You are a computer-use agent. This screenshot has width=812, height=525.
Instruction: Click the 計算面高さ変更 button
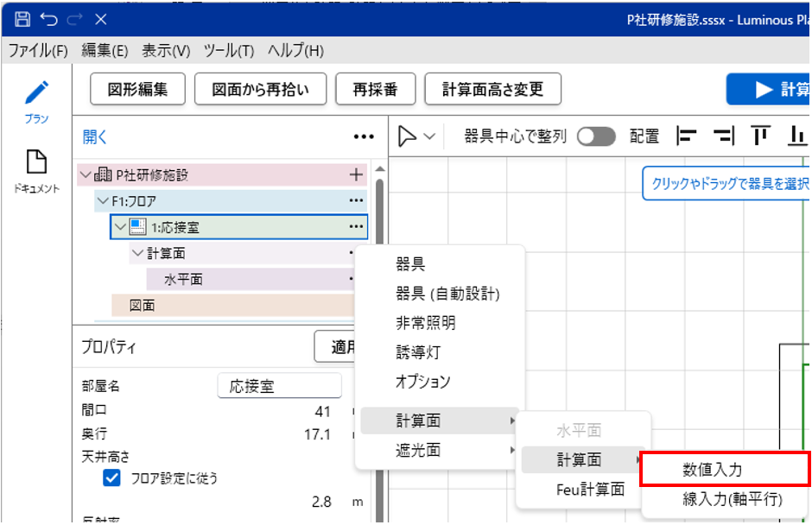point(492,89)
